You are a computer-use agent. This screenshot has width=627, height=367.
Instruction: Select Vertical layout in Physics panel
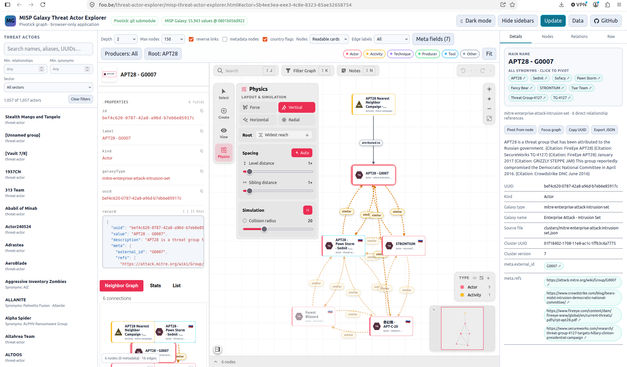pos(296,107)
